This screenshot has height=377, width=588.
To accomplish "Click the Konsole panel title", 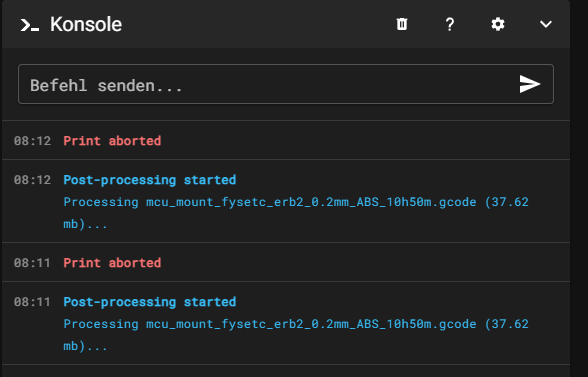I will pos(86,24).
